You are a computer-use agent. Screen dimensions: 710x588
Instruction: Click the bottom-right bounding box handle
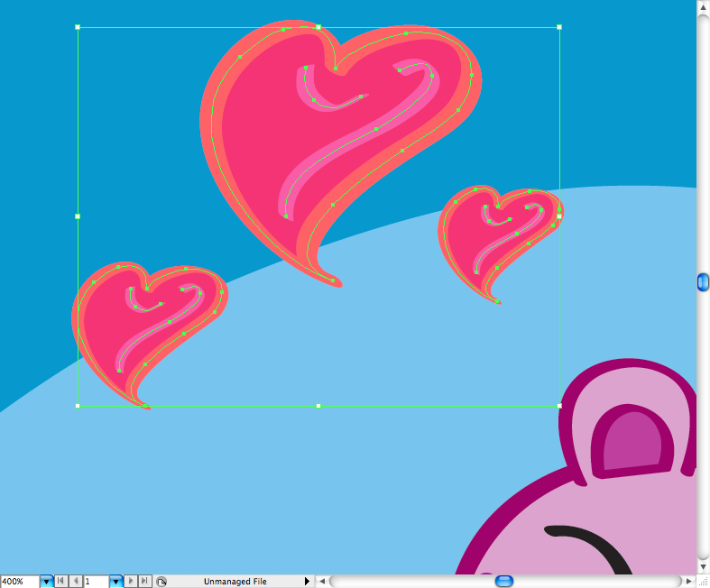coord(559,406)
